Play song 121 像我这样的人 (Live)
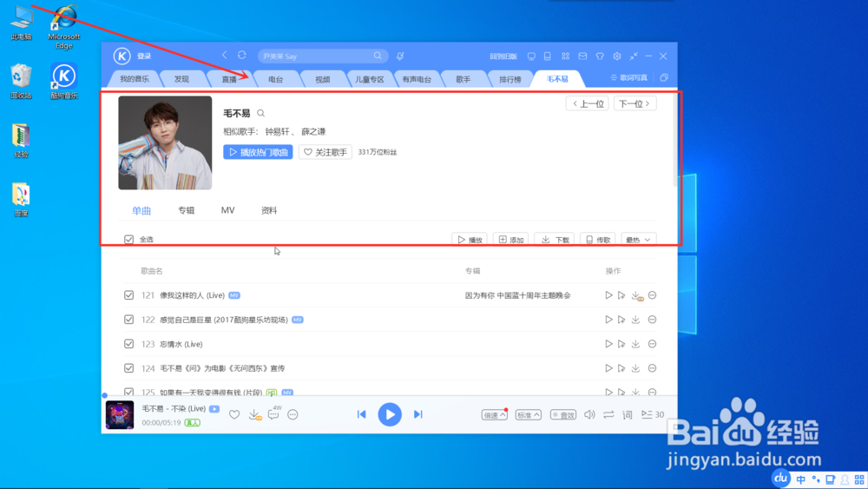Viewport: 868px width, 489px height. pos(608,295)
